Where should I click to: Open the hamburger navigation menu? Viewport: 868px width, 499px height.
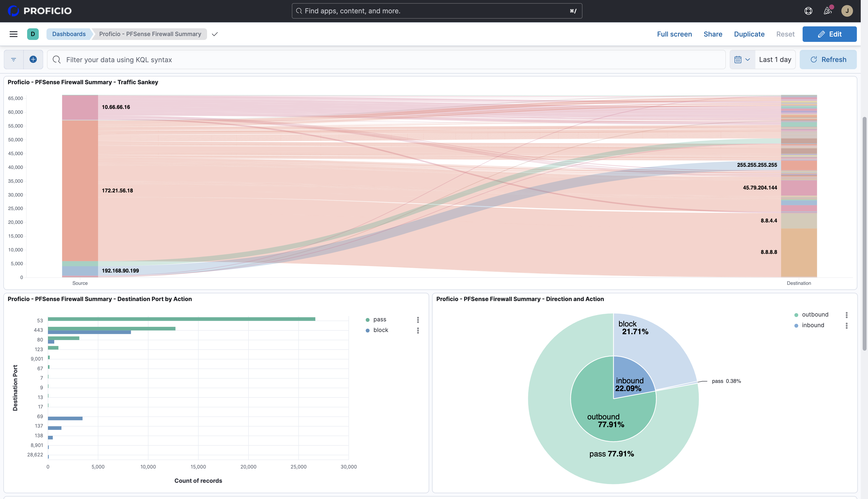pyautogui.click(x=13, y=34)
